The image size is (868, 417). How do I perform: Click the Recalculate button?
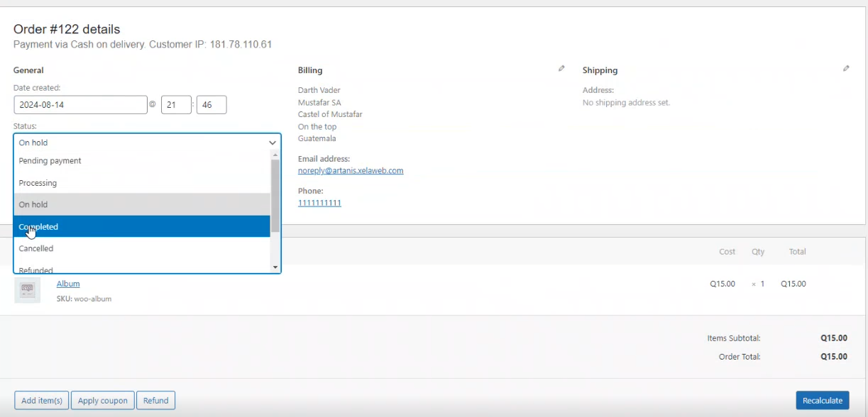click(x=823, y=401)
